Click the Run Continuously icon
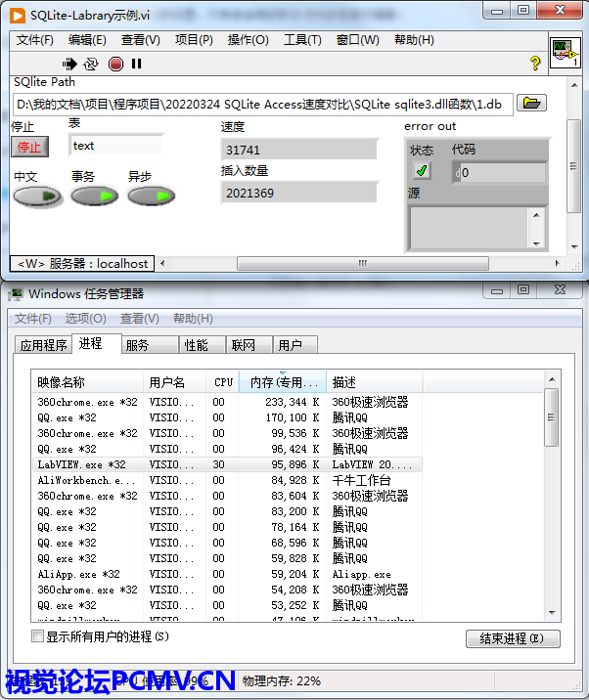 point(92,64)
